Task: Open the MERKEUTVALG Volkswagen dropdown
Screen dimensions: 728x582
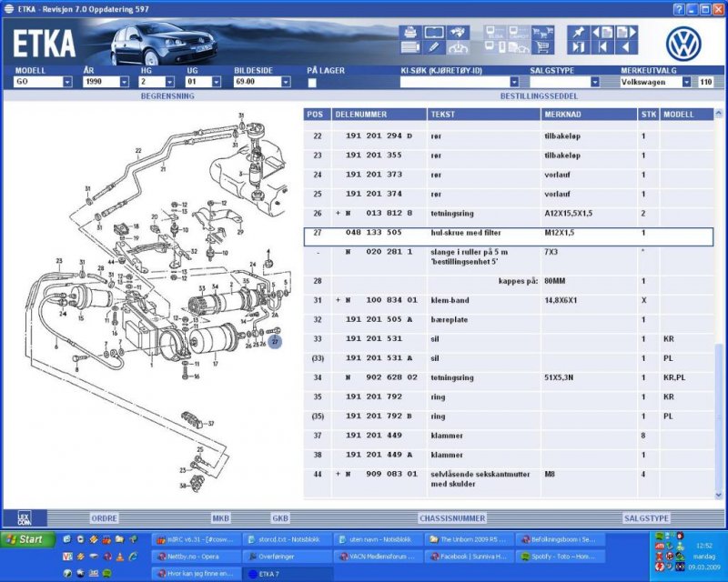Action: coord(686,82)
